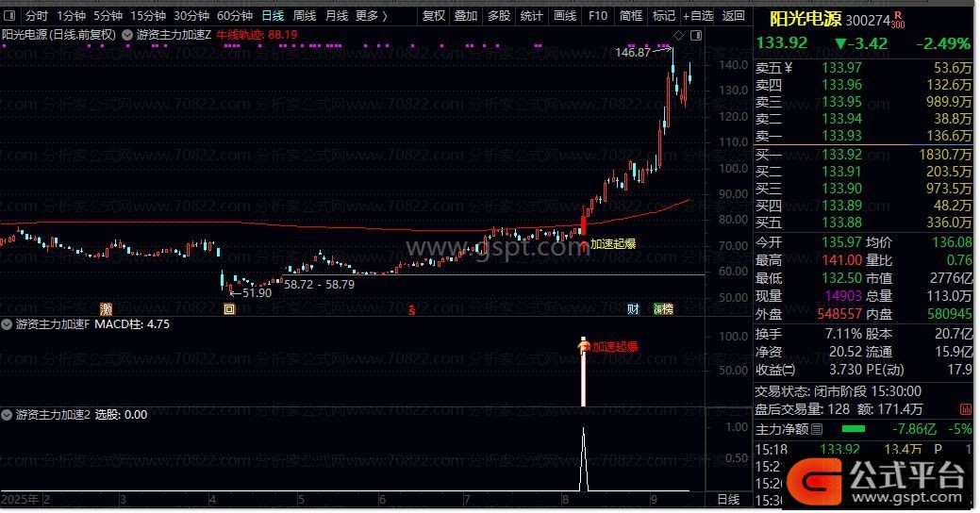Open the 主力净额 details icon
The width and height of the screenshot is (980, 513).
[x=817, y=429]
